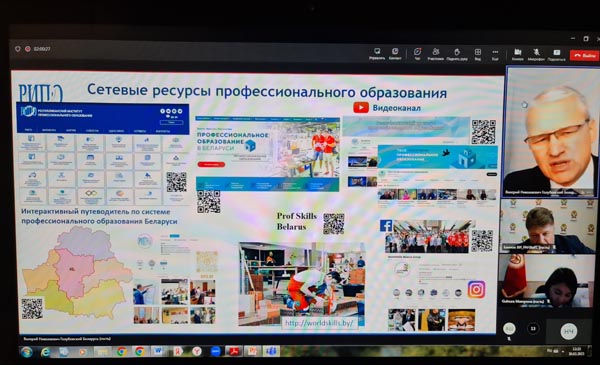The height and width of the screenshot is (365, 600).
Task: Open the Контакт icon in the toolbar
Action: [395, 54]
